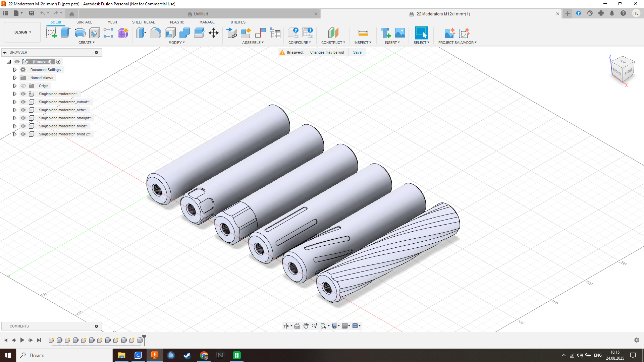Click the ViewCube orientation control
The height and width of the screenshot is (362, 644).
[x=623, y=69]
